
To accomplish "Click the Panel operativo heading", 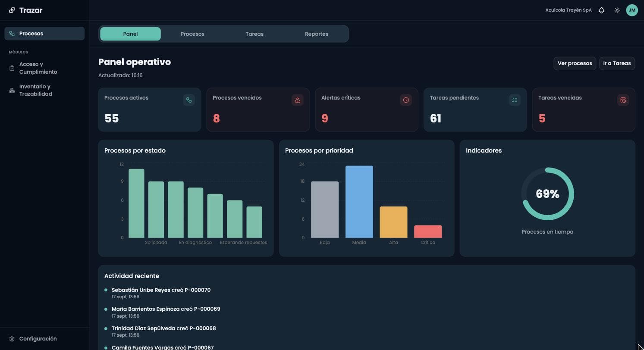I will click(135, 62).
